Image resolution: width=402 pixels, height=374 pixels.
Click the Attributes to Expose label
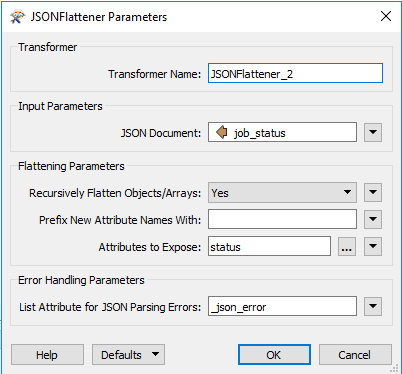150,247
